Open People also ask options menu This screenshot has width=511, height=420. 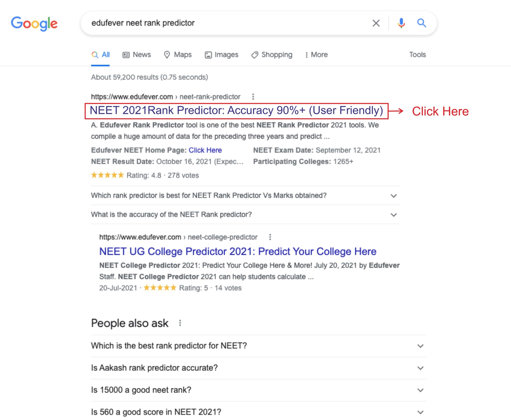(x=180, y=323)
